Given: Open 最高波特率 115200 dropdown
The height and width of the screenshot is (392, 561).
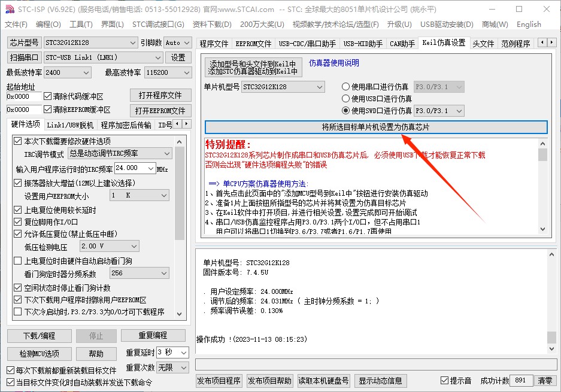Looking at the screenshot, I should pyautogui.click(x=168, y=72).
